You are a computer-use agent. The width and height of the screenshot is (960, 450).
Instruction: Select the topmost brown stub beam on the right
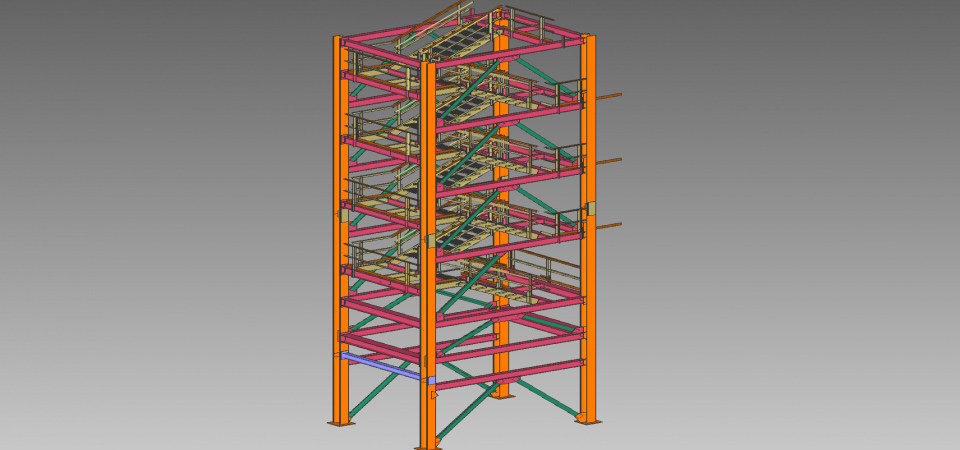609,96
